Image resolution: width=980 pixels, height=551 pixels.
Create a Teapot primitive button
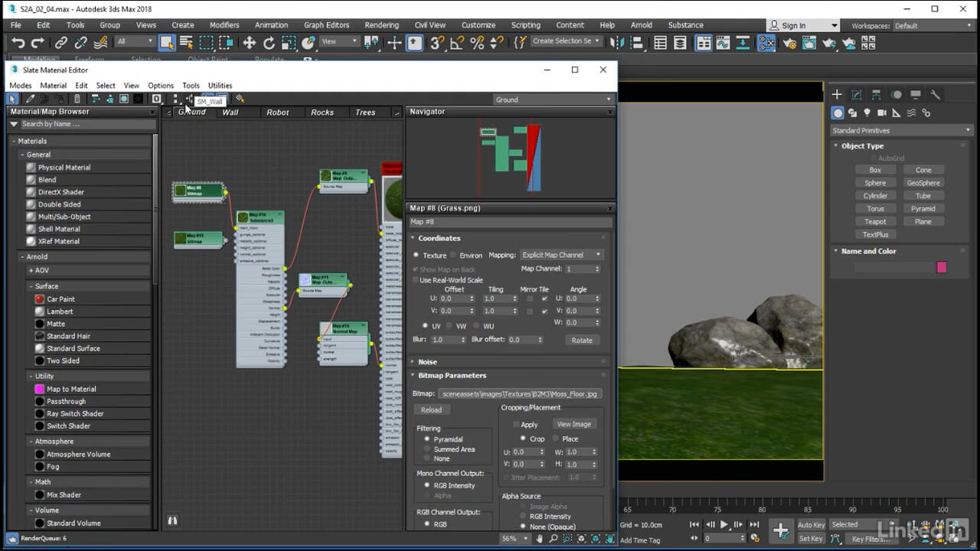(x=875, y=222)
